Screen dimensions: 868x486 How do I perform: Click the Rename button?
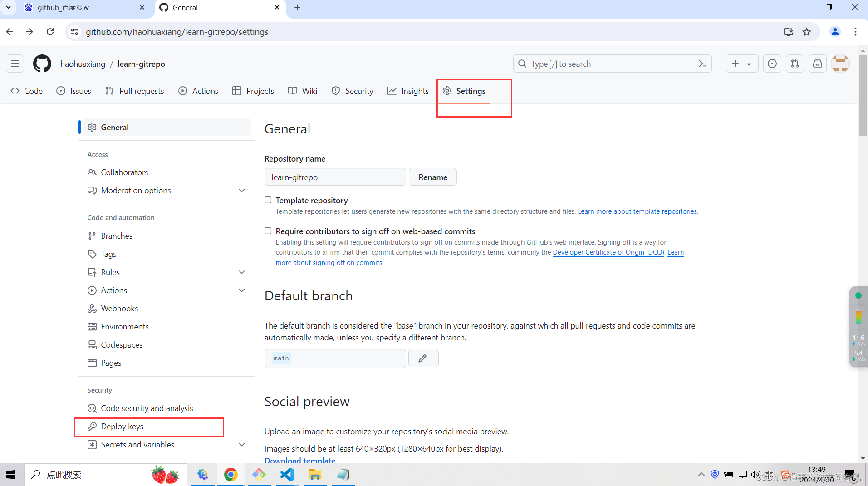point(433,177)
